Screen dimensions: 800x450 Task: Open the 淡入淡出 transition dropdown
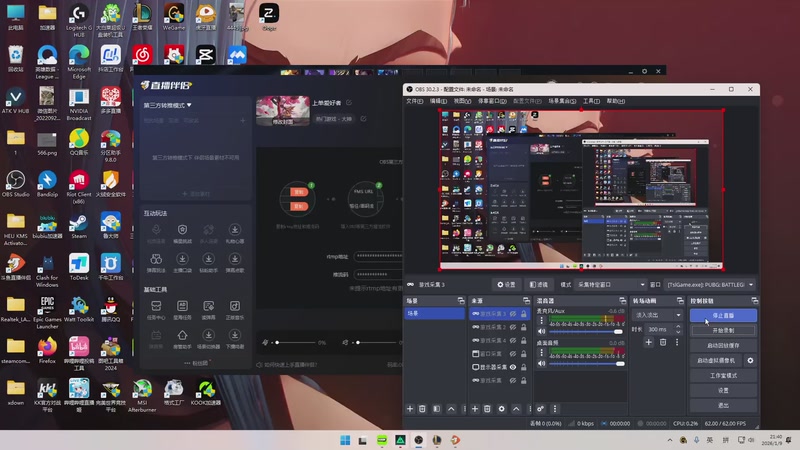(x=657, y=315)
